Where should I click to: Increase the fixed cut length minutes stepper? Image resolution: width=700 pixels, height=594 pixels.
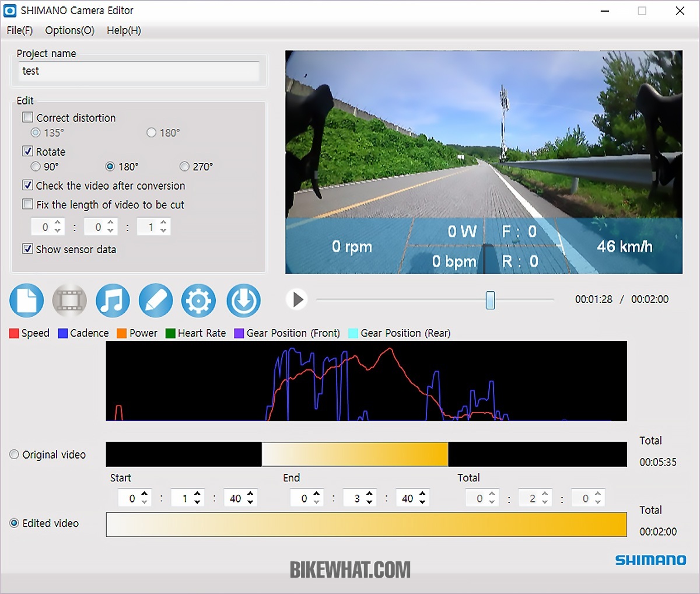coord(111,223)
